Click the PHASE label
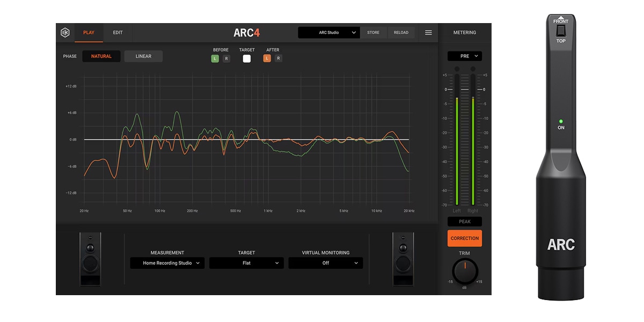Viewport: 644px width, 322px height. tap(70, 56)
